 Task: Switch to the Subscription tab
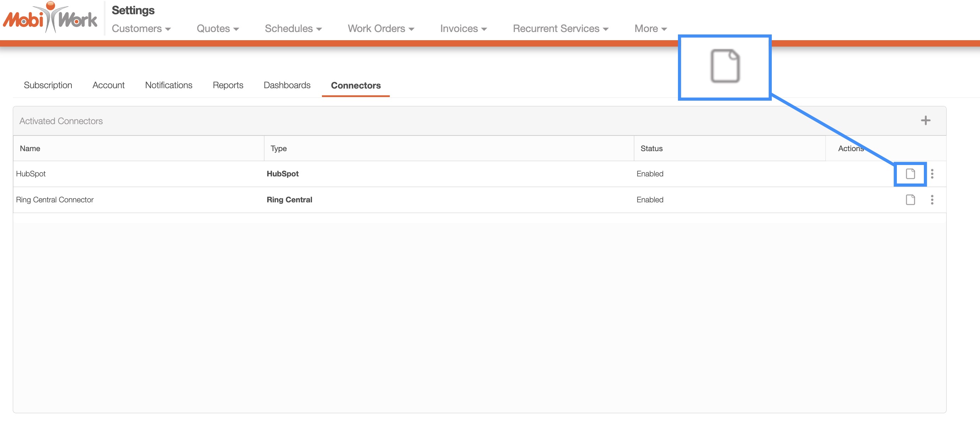pyautogui.click(x=48, y=85)
